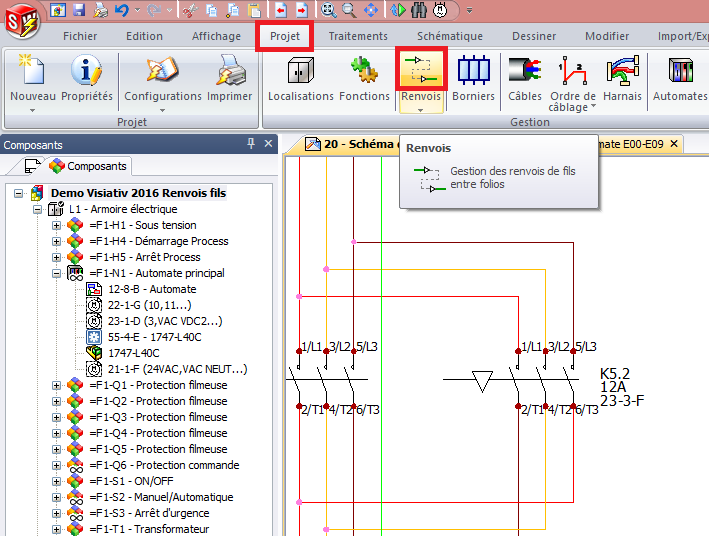The width and height of the screenshot is (709, 536).
Task: Open Localisations management
Action: coord(301,77)
